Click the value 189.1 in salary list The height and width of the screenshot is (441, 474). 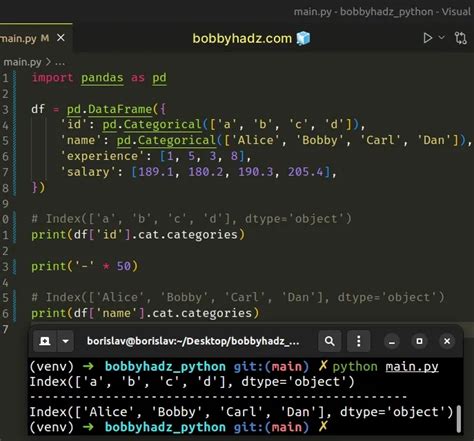tap(156, 172)
